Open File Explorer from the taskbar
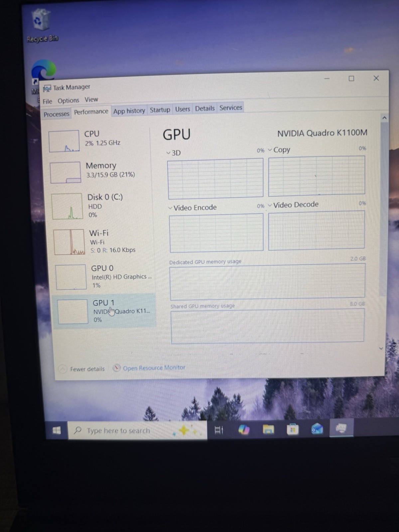399x532 pixels. coord(268,429)
